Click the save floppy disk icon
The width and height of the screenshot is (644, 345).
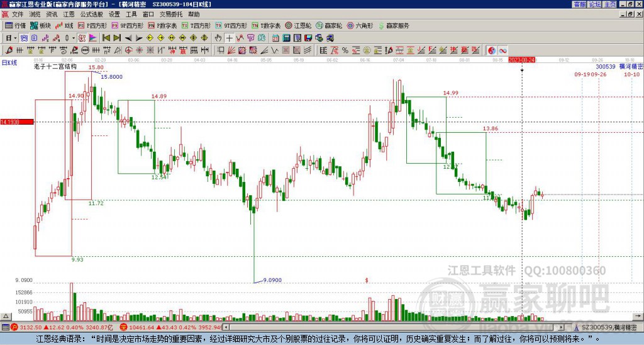point(308,38)
